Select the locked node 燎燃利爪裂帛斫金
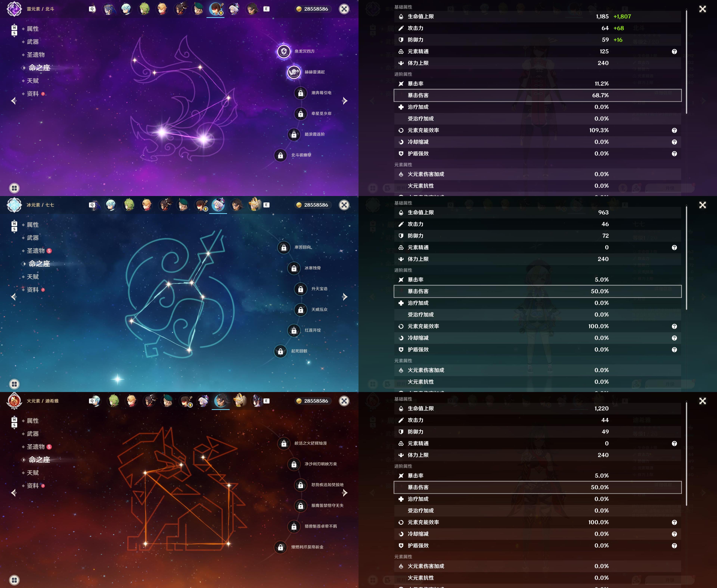 [x=281, y=547]
